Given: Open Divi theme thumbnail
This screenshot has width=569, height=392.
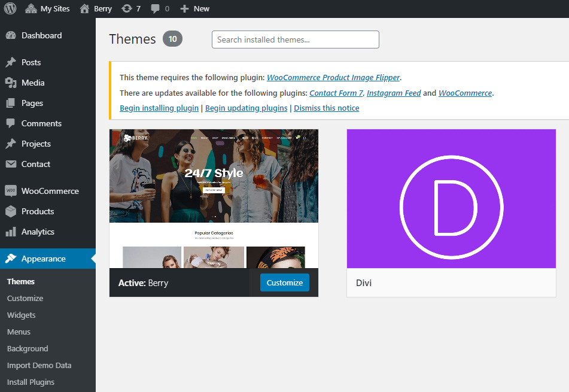Looking at the screenshot, I should pyautogui.click(x=451, y=199).
